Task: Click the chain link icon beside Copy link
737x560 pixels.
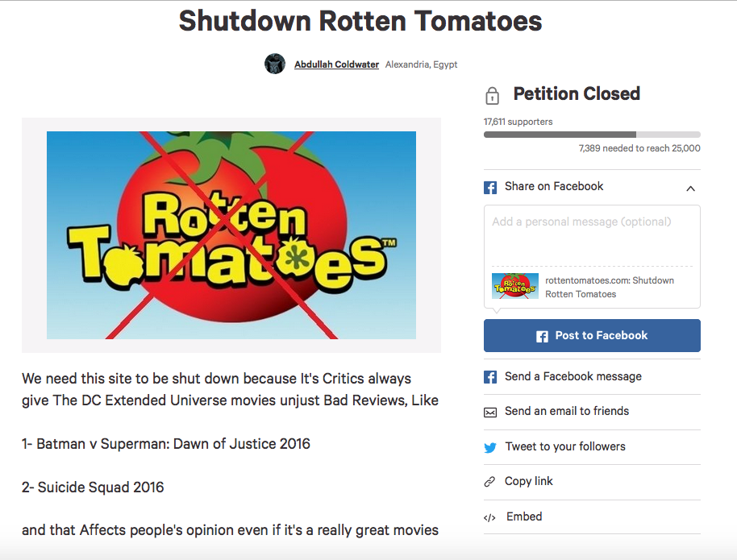Action: pyautogui.click(x=489, y=482)
